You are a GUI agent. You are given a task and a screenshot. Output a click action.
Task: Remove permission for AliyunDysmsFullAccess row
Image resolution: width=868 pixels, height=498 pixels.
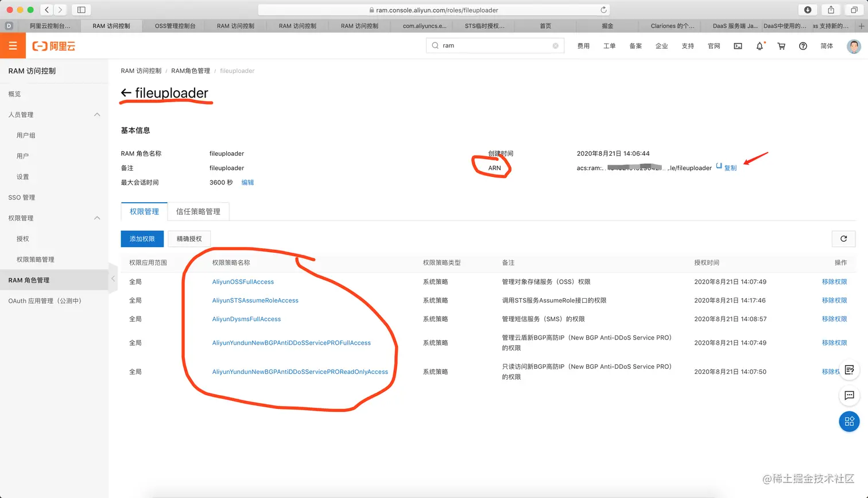point(834,319)
